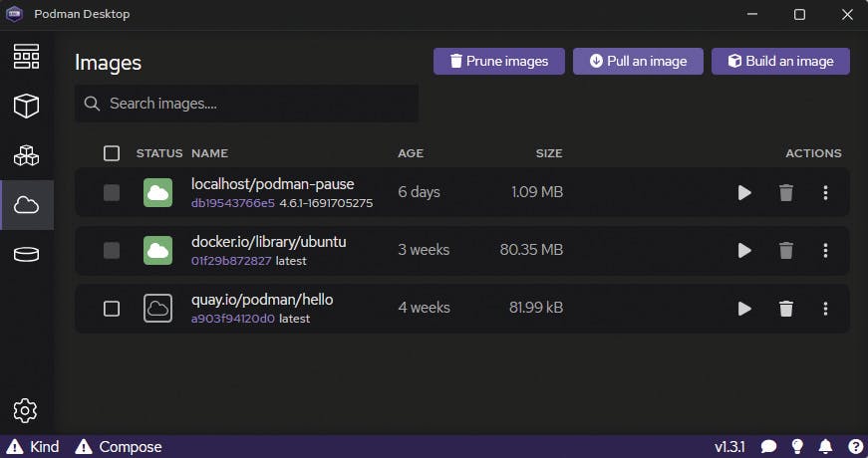
Task: Run the localhost/podman-pause image
Action: 744,192
